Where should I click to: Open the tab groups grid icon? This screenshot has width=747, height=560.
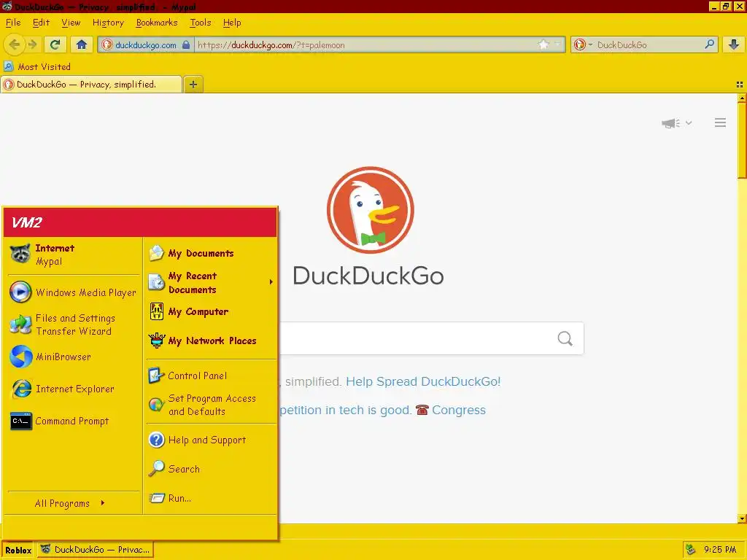pyautogui.click(x=740, y=85)
